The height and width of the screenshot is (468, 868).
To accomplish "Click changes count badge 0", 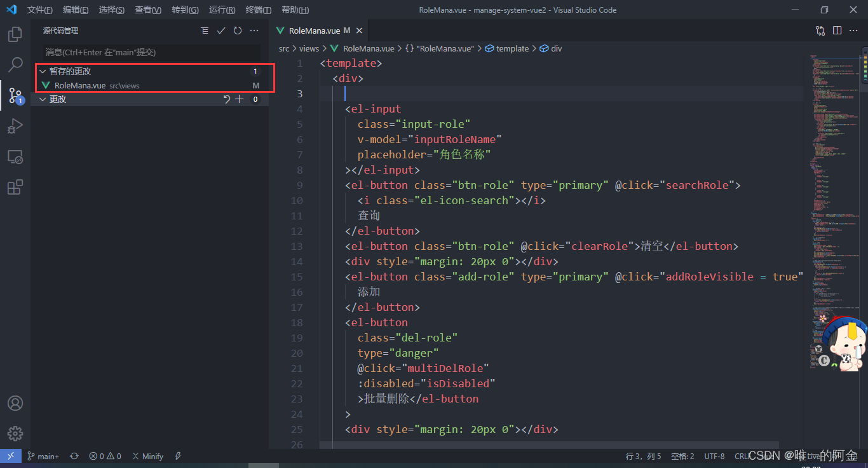I will [x=255, y=99].
